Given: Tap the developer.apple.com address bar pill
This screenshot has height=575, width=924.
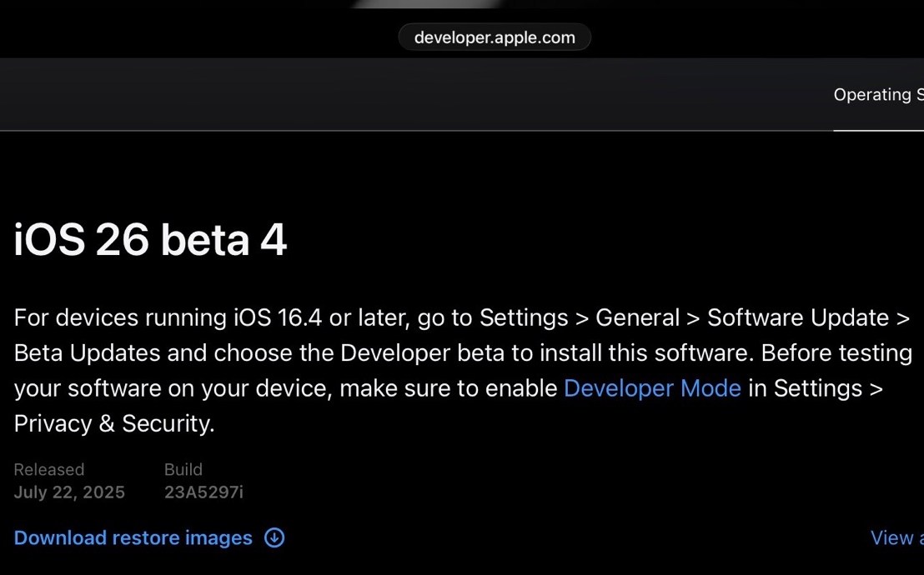Looking at the screenshot, I should coord(494,37).
